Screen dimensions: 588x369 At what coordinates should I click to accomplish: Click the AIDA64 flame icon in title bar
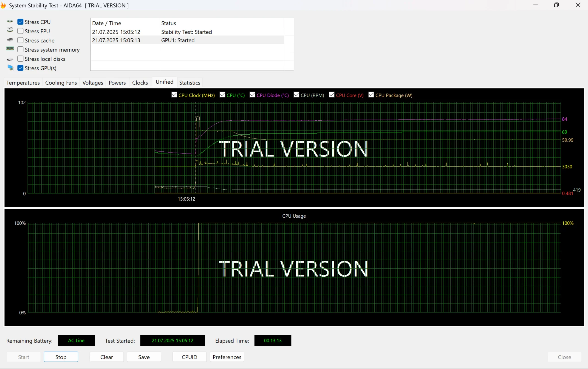tap(3, 5)
